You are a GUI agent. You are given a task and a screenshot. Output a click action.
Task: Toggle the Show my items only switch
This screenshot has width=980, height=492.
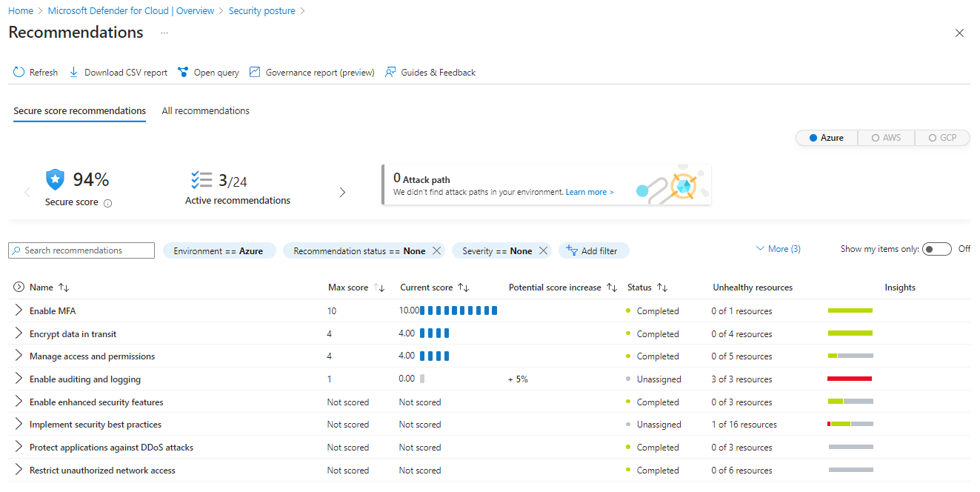pos(936,249)
